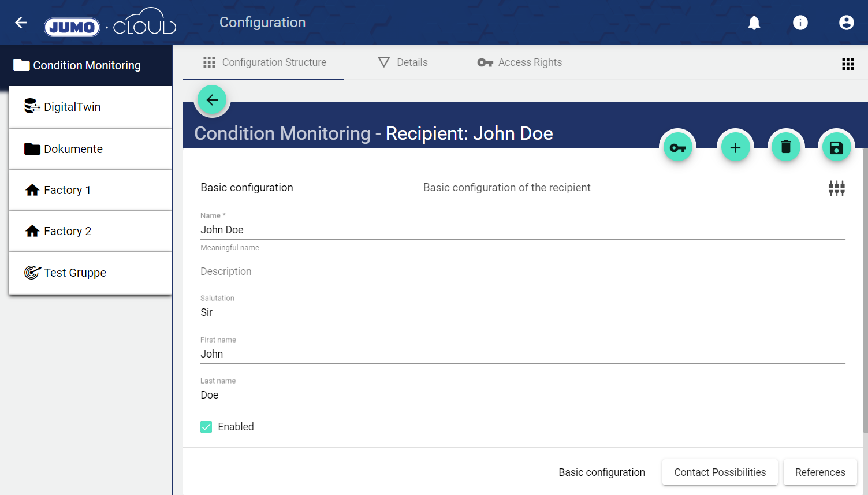Viewport: 868px width, 495px height.
Task: Delete recipient with trash icon button
Action: (x=785, y=148)
